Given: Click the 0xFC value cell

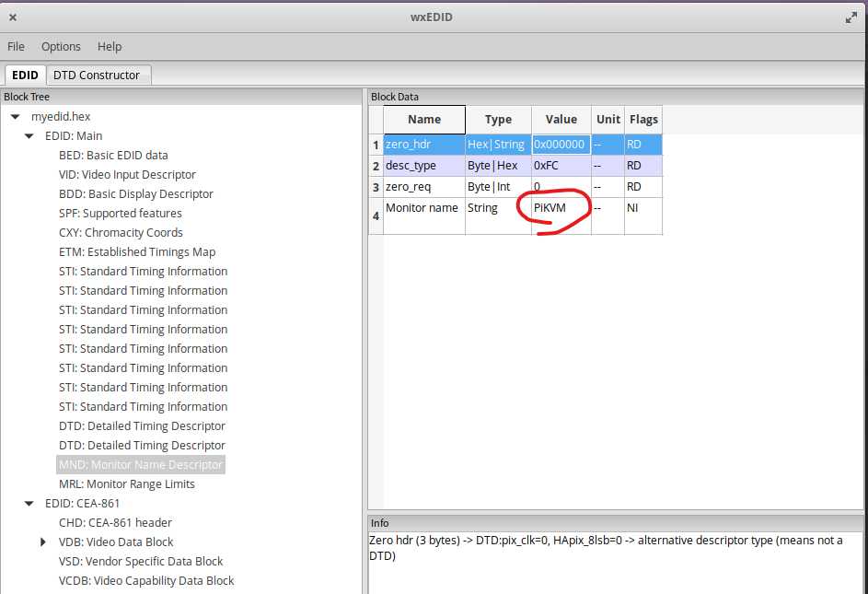Looking at the screenshot, I should pyautogui.click(x=561, y=166).
